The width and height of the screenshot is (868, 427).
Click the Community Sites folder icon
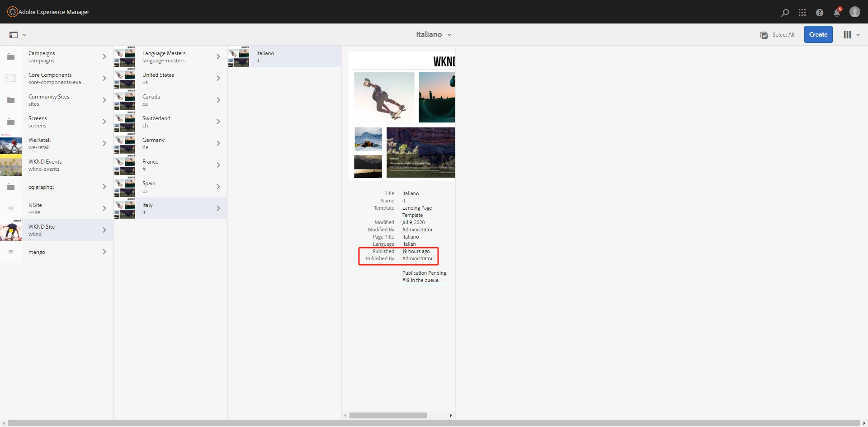[11, 100]
